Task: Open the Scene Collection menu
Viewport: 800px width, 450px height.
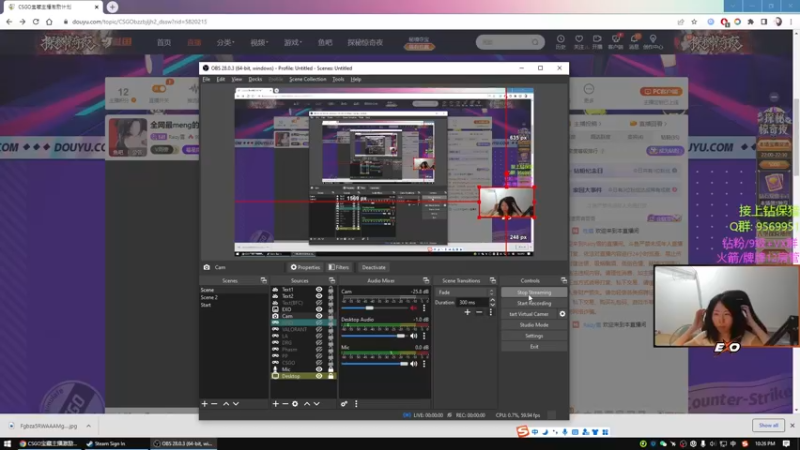Action: [x=308, y=79]
